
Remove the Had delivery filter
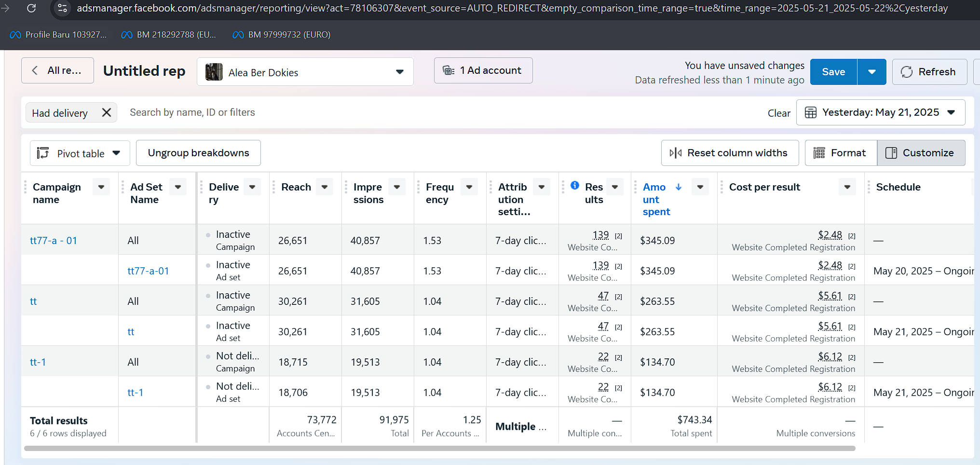107,112
